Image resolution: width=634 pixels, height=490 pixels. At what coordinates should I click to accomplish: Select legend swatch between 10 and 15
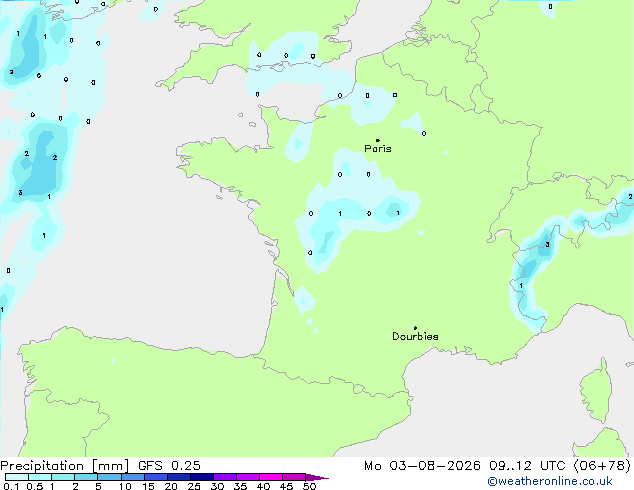pyautogui.click(x=133, y=477)
